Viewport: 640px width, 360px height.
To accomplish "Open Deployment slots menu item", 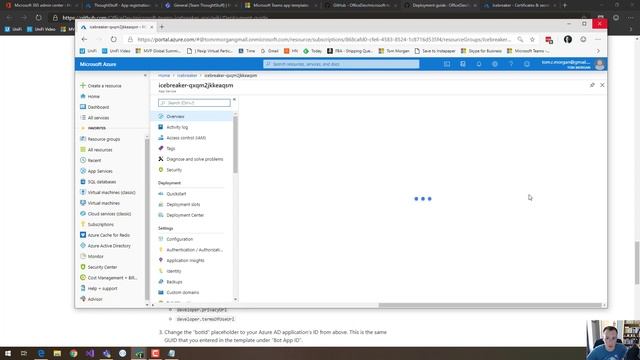I will (179, 204).
